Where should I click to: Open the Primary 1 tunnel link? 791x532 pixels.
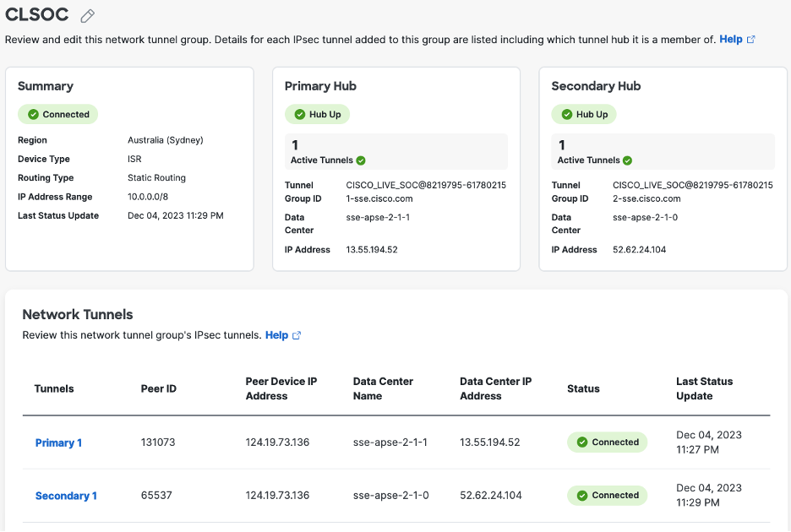(x=58, y=442)
